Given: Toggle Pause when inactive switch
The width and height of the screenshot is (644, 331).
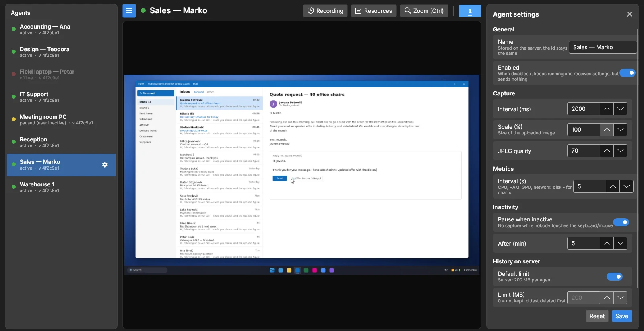Looking at the screenshot, I should click(x=621, y=222).
